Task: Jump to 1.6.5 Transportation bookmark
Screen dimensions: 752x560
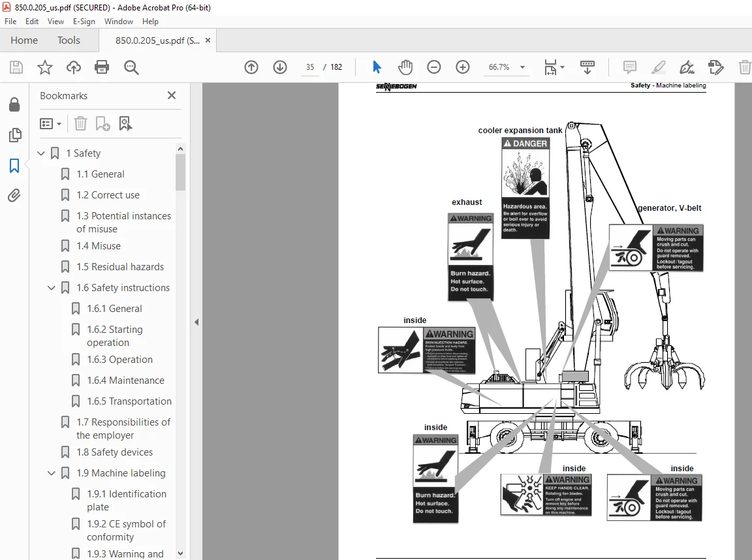Action: click(129, 401)
